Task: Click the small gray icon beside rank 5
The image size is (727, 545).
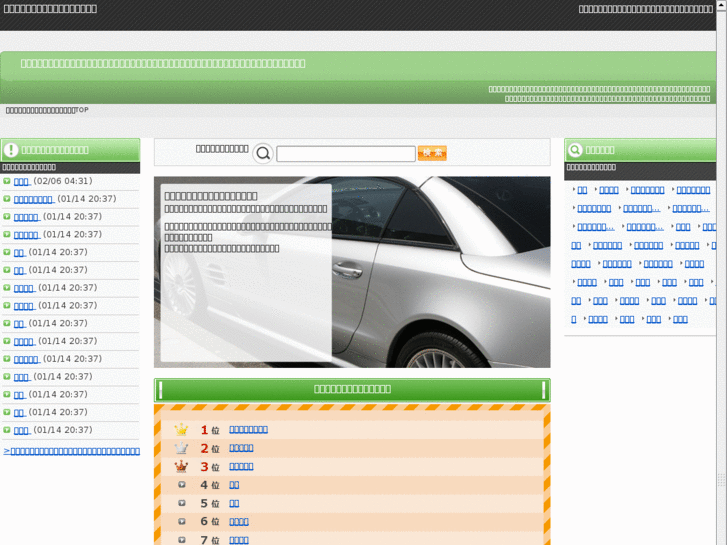Action: pos(182,503)
